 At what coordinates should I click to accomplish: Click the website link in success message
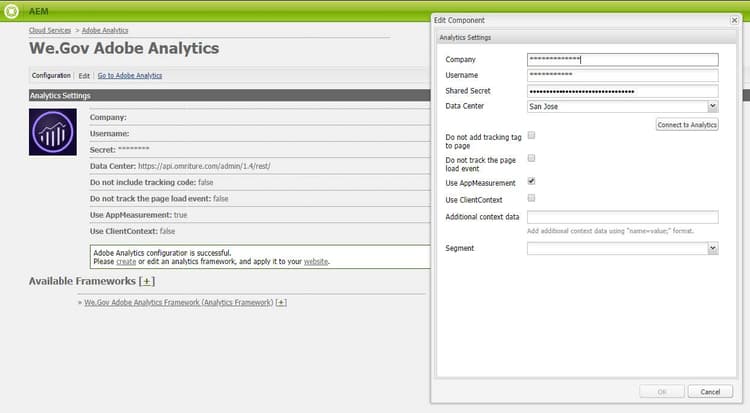click(x=316, y=262)
